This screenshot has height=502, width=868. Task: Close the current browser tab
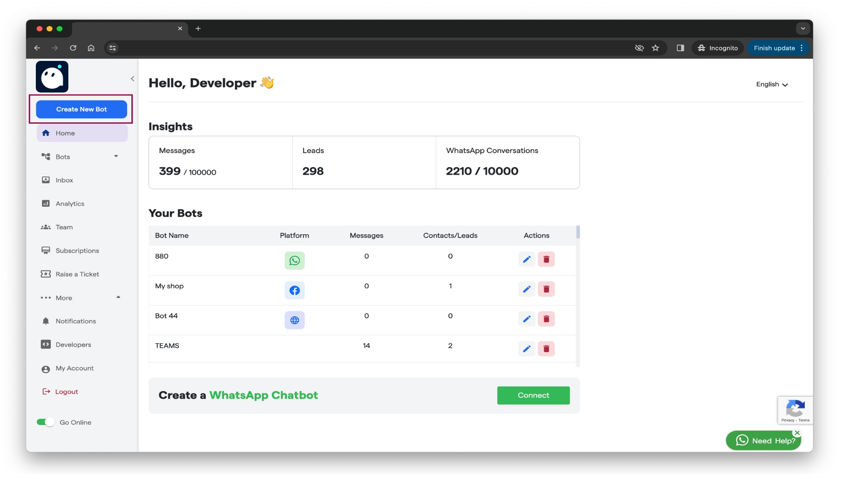coord(180,28)
